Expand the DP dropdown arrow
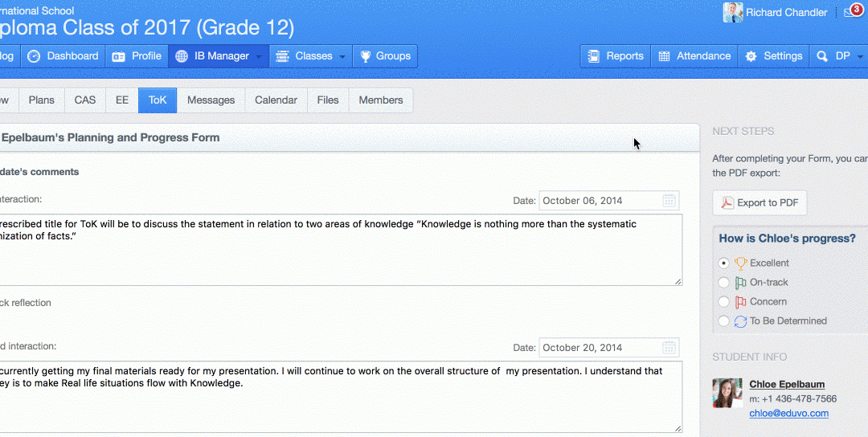868x437 pixels. coord(860,57)
